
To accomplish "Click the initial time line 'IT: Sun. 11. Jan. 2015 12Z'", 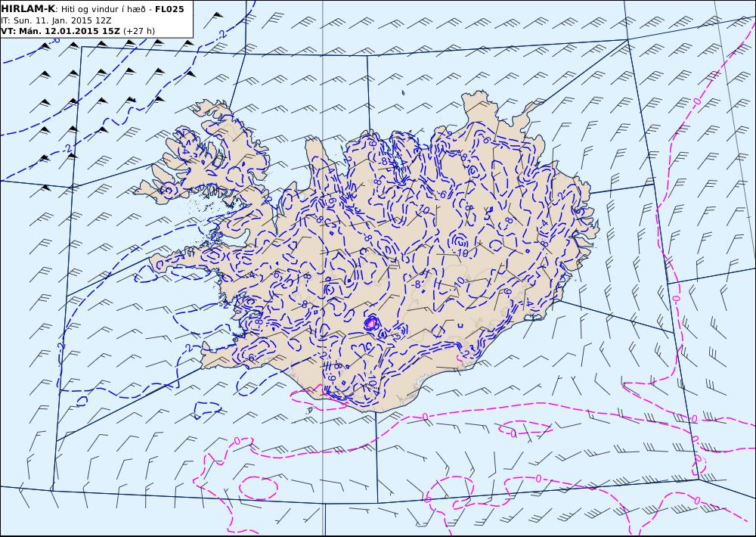I will tap(57, 20).
